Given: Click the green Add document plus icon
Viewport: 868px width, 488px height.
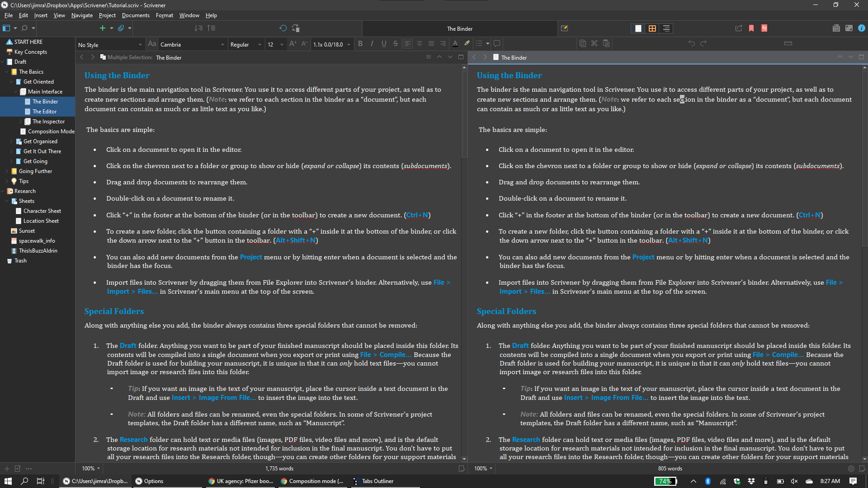Looking at the screenshot, I should 102,28.
